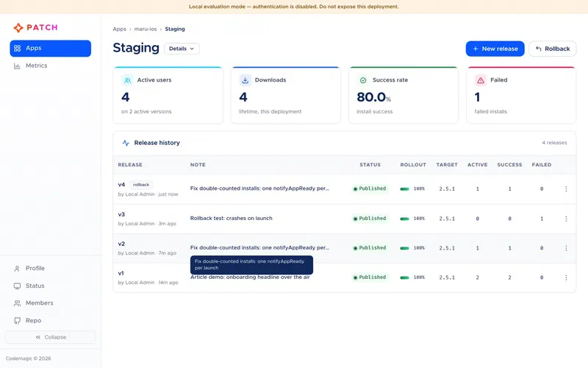Click note 'Rollback test: crashes on launch'
This screenshot has width=588, height=368.
pos(231,218)
